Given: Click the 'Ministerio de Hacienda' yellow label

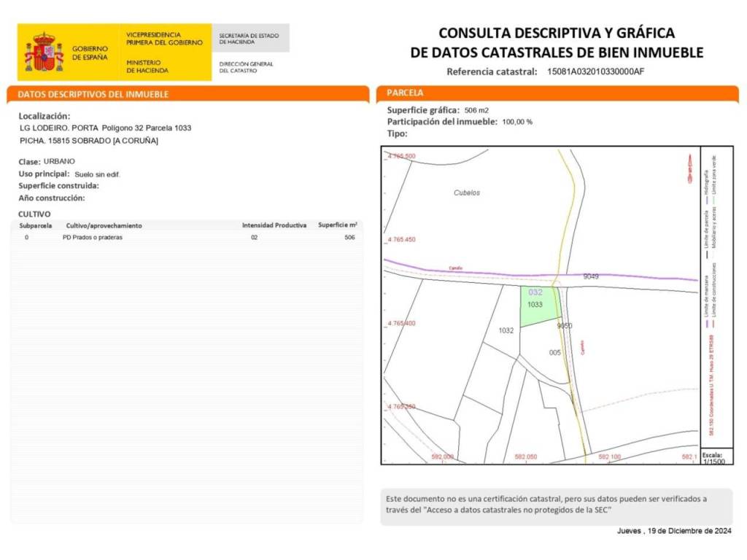Looking at the screenshot, I should (x=147, y=67).
